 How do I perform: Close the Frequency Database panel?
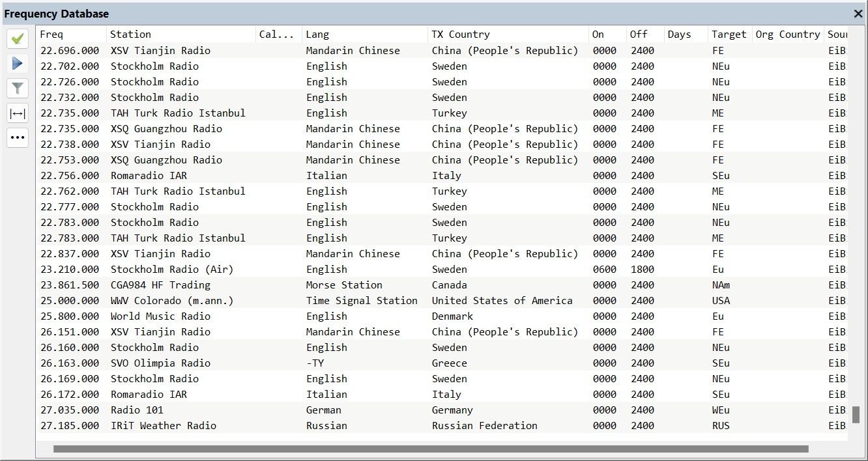pyautogui.click(x=858, y=14)
